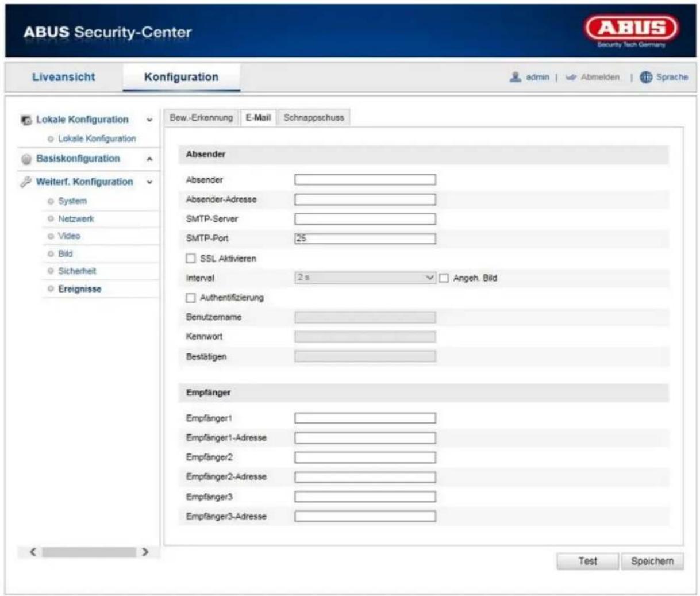Select the E-Mail tab
Viewport: 700px width, 596px height.
tap(258, 118)
